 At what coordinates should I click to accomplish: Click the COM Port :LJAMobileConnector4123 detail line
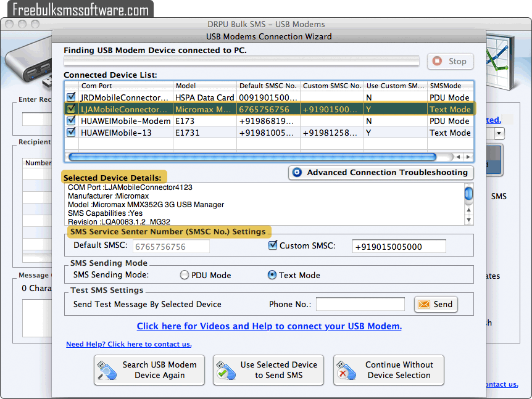130,187
